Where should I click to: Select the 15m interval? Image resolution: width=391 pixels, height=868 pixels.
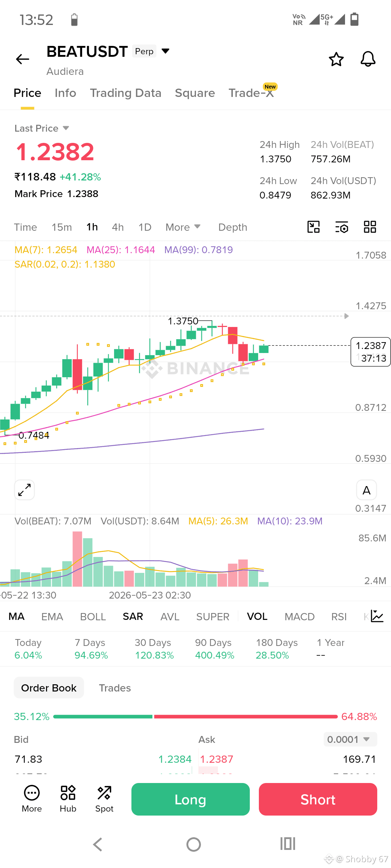coord(62,227)
